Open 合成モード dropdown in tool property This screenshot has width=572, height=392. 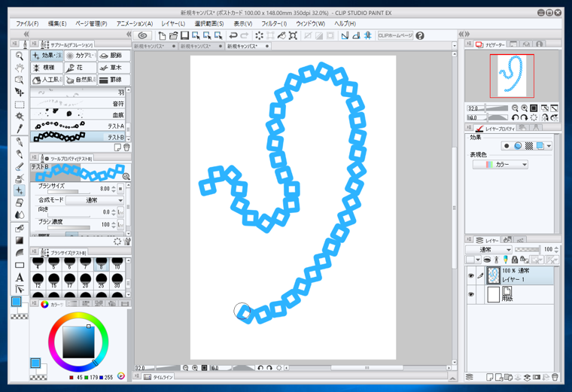pyautogui.click(x=95, y=200)
